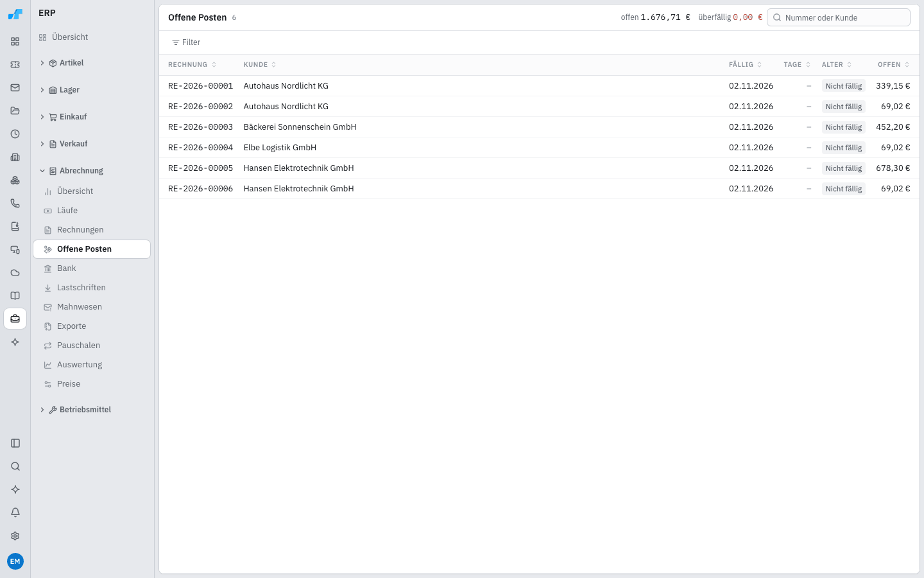924x578 pixels.
Task: Sort by the Fällig column
Action: pos(745,65)
